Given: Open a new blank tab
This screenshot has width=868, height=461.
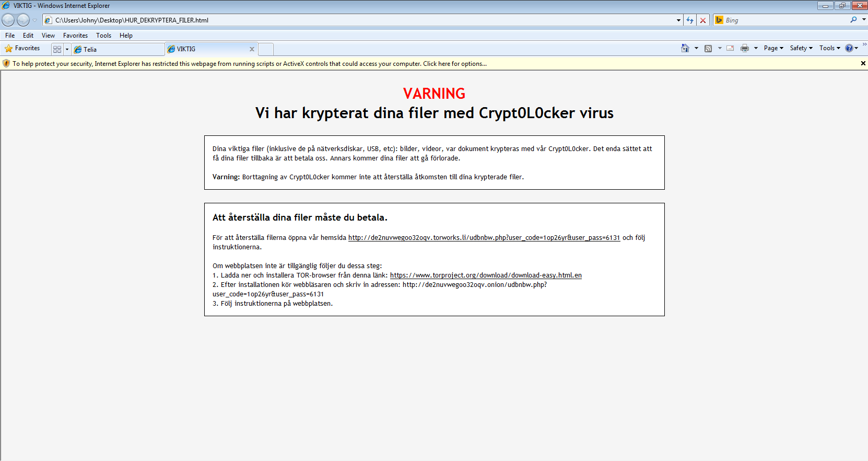Looking at the screenshot, I should click(266, 49).
